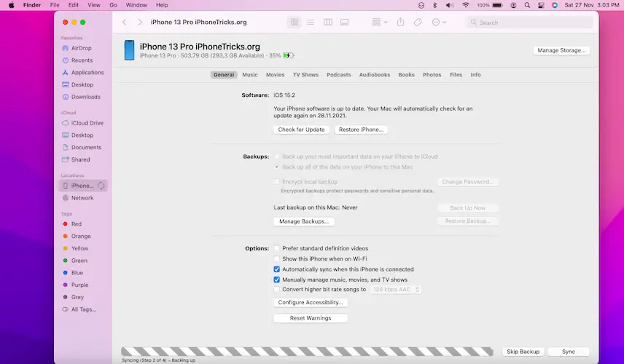Switch to the Audiobooks tab
The image size is (624, 364).
(375, 75)
